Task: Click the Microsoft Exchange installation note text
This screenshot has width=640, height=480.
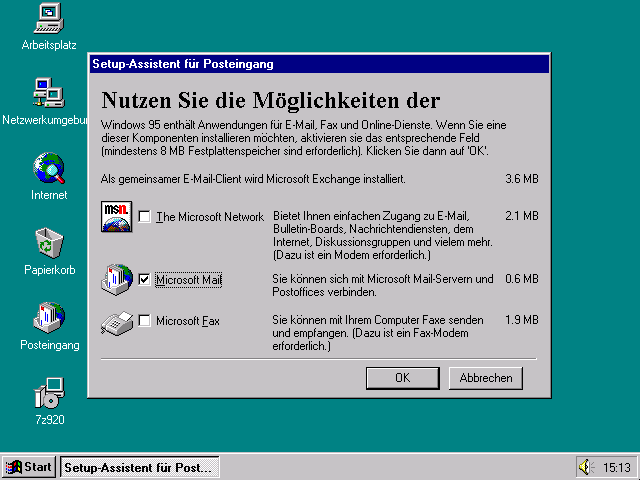Action: click(253, 179)
